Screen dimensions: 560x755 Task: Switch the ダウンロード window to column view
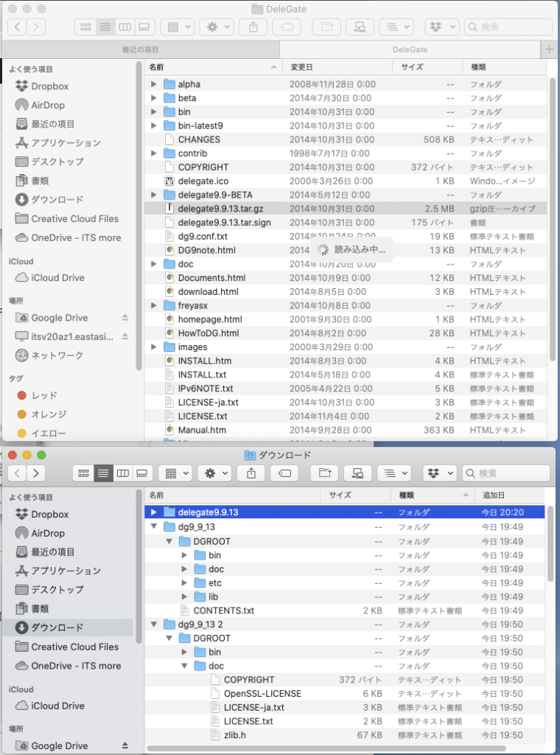(123, 473)
